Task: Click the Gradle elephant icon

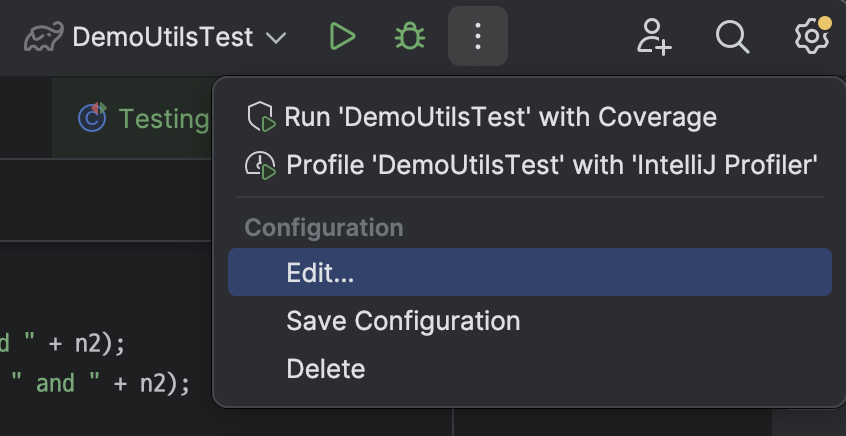Action: click(44, 39)
